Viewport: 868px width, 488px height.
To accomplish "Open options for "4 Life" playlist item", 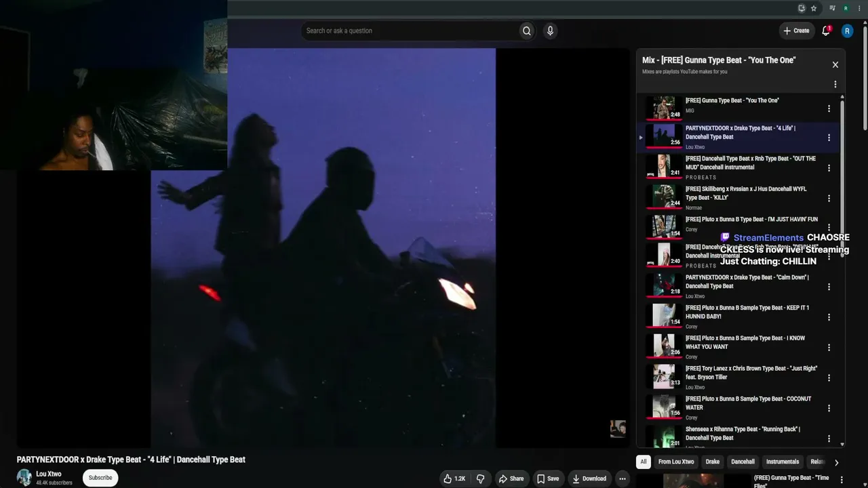I will [x=829, y=138].
